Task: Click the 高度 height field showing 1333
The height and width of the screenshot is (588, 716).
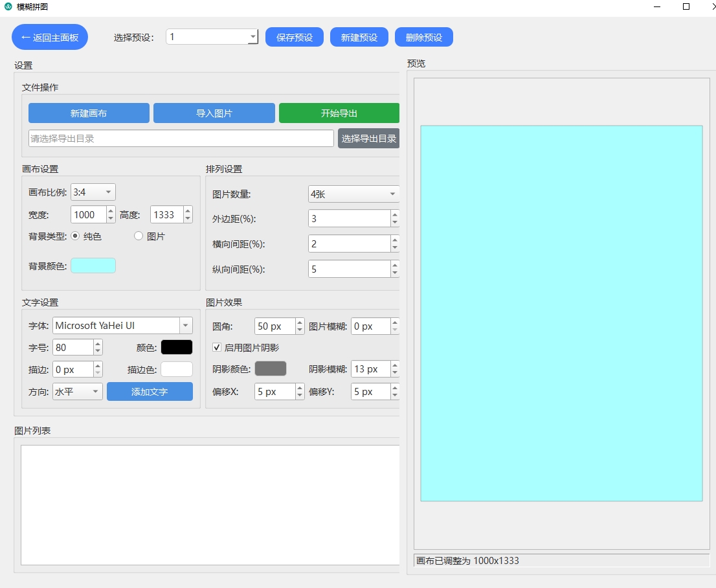Action: 167,215
